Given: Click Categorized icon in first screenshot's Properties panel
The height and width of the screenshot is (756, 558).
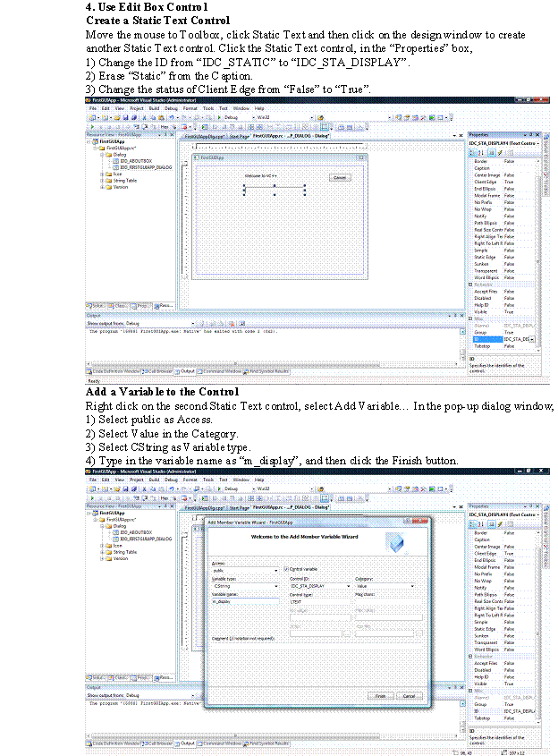Looking at the screenshot, I should tap(473, 152).
